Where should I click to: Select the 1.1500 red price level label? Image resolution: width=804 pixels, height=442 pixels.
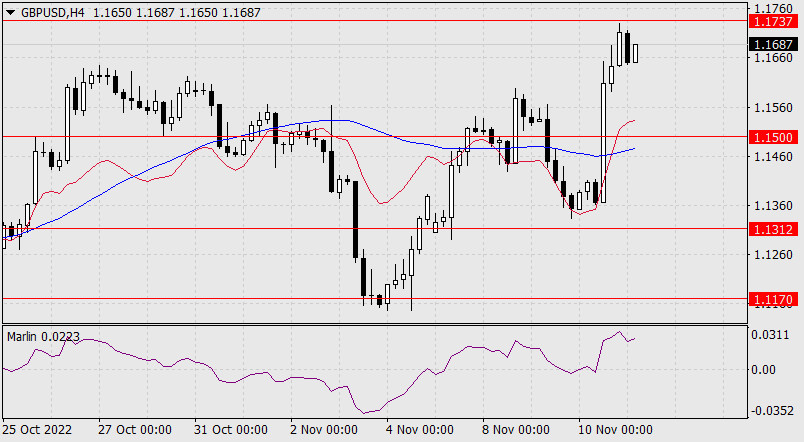[x=773, y=137]
